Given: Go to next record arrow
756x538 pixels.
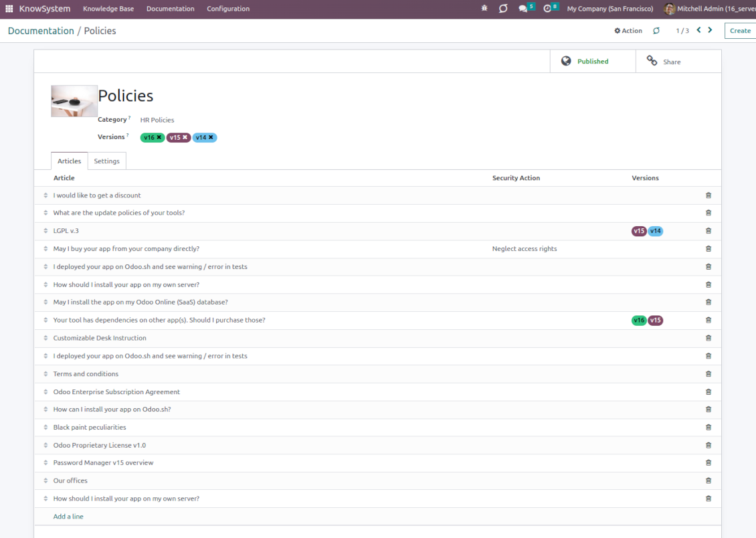Looking at the screenshot, I should point(710,30).
